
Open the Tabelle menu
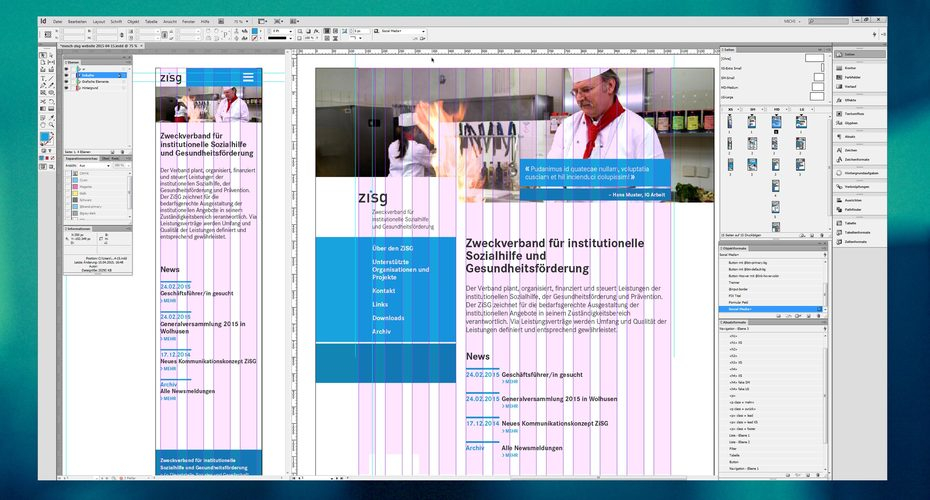tap(151, 21)
